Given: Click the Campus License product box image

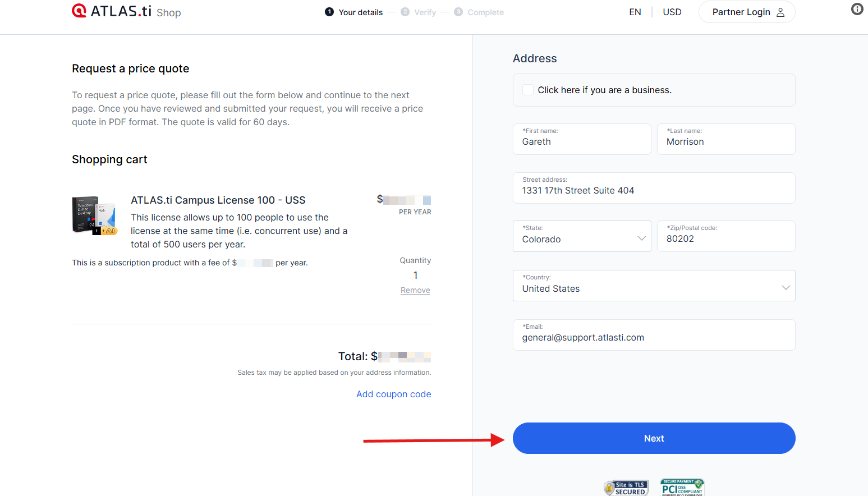Looking at the screenshot, I should click(94, 215).
